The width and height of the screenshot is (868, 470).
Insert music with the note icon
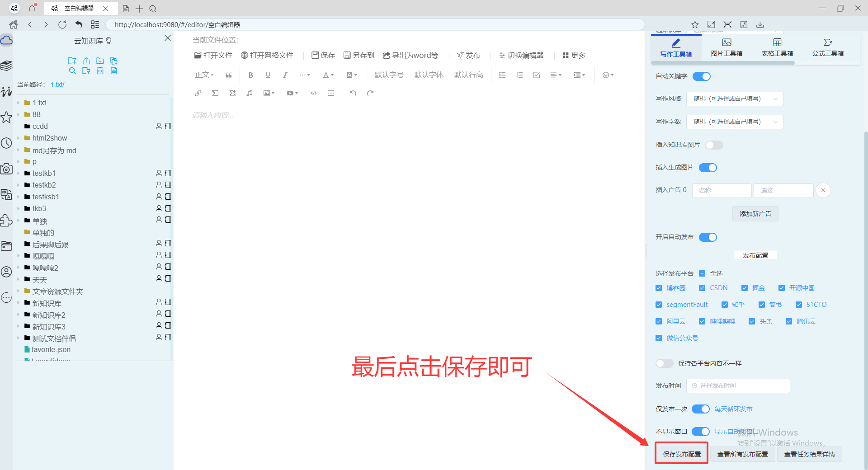[249, 93]
